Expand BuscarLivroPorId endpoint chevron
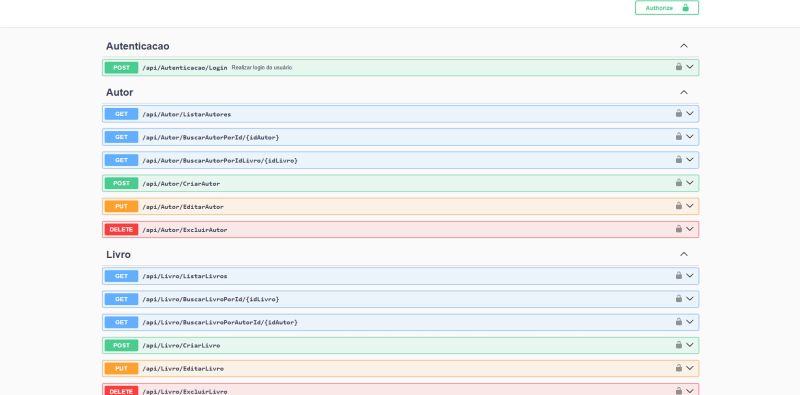The image size is (800, 395). 690,298
